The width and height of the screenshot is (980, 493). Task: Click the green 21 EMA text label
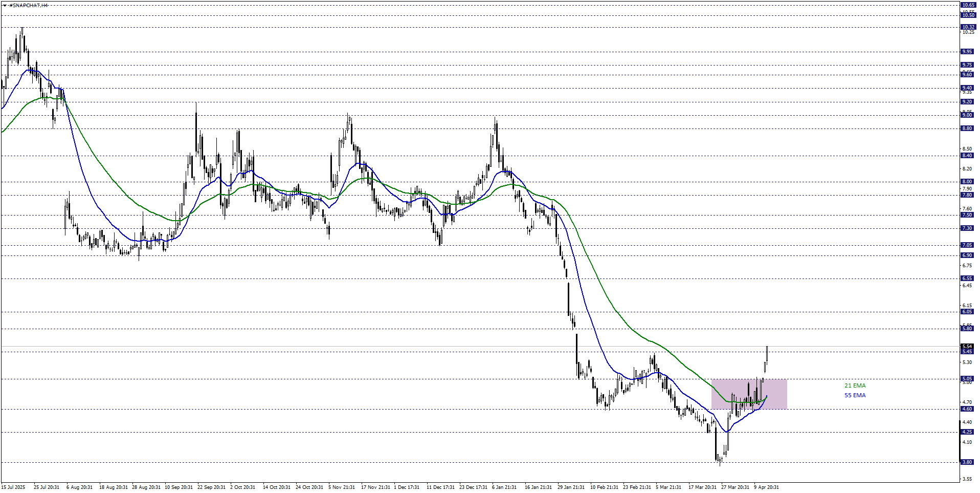(x=855, y=385)
